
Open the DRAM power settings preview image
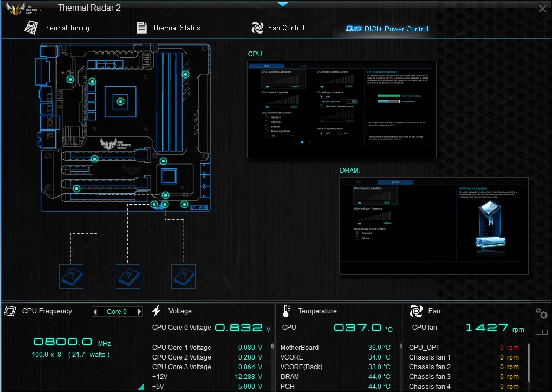pyautogui.click(x=434, y=226)
